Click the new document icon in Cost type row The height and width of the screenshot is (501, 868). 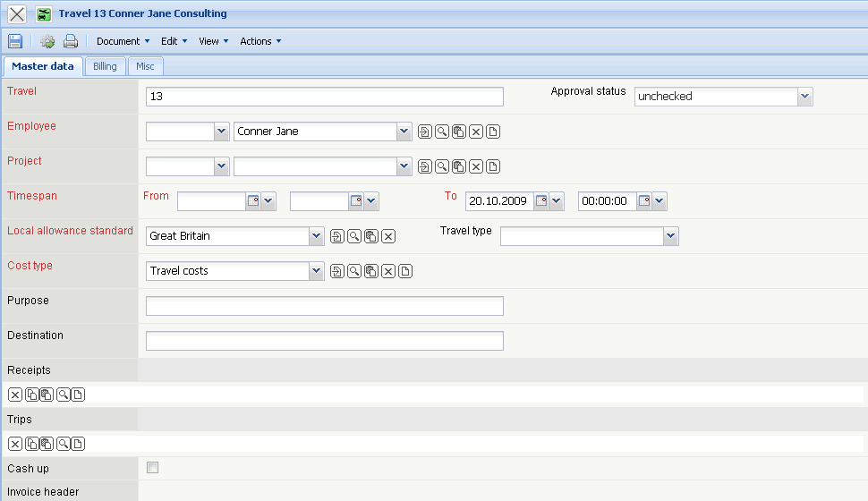405,272
